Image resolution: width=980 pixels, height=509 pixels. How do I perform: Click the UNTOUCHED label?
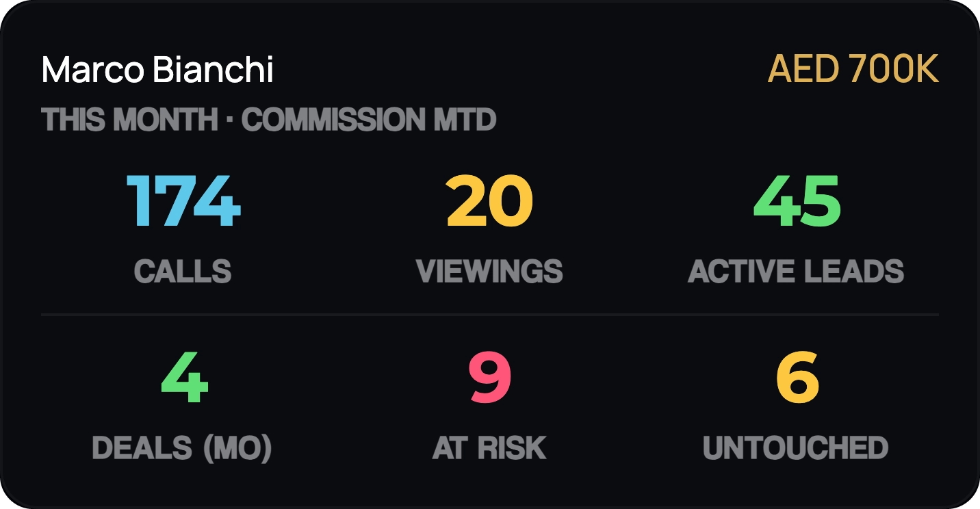796,448
